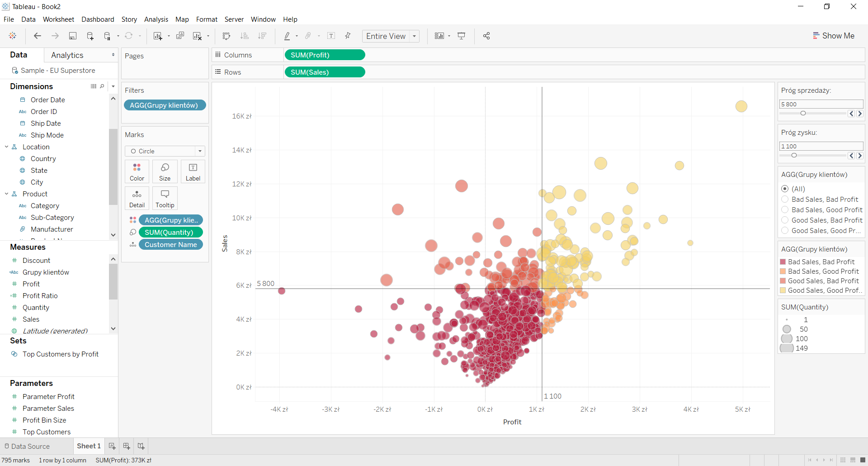868x466 pixels.
Task: Click the Share workbook toolbar icon
Action: coord(486,36)
